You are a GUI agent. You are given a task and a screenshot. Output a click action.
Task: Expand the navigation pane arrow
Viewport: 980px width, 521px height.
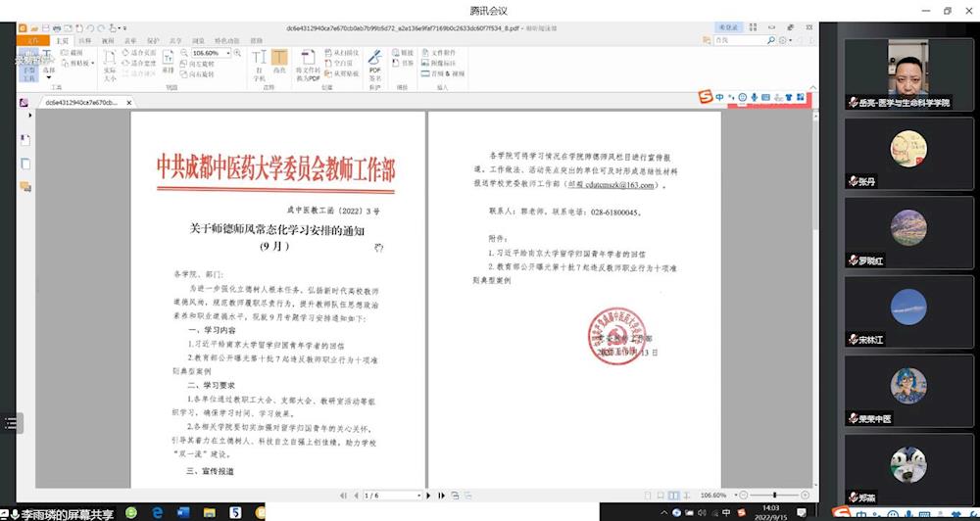tap(30, 116)
